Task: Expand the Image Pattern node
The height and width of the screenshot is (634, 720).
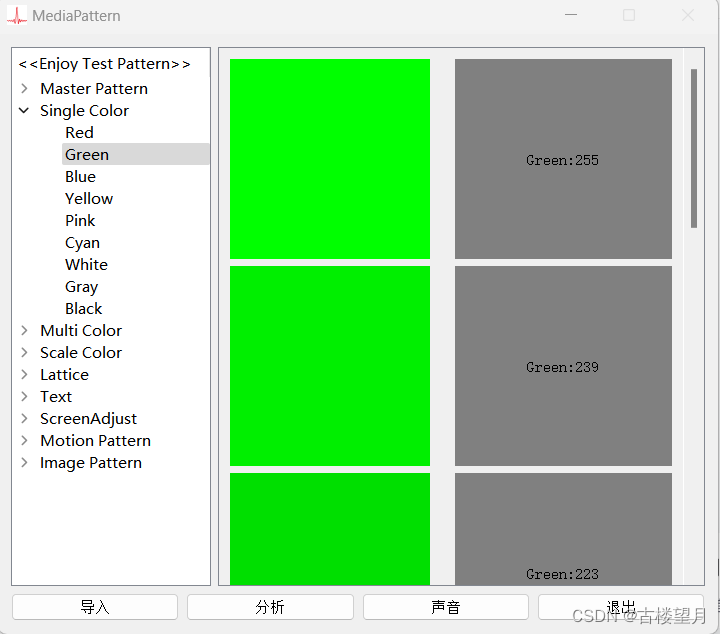Action: (x=25, y=462)
